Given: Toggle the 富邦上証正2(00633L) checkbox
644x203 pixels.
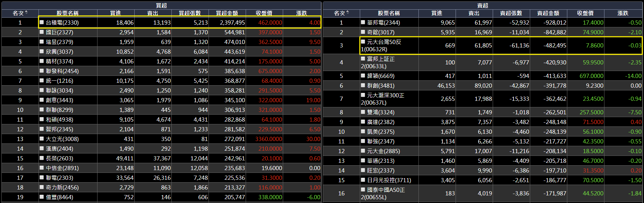Looking at the screenshot, I should pos(363,59).
